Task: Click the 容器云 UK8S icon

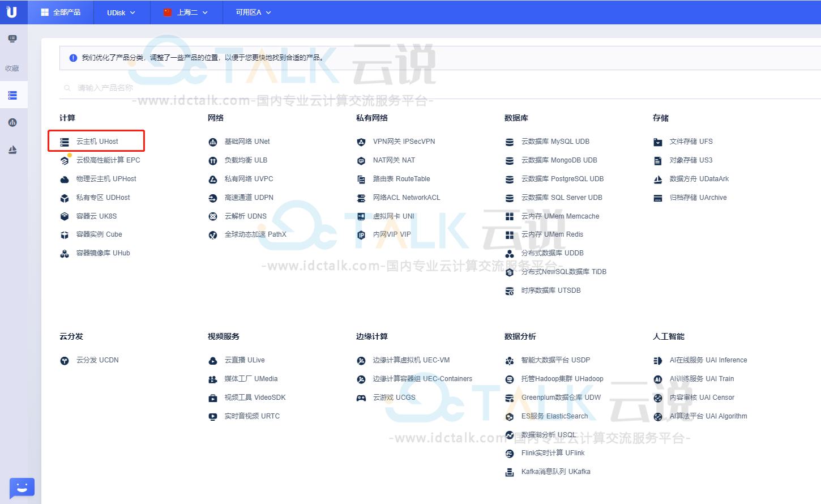Action: click(x=65, y=216)
